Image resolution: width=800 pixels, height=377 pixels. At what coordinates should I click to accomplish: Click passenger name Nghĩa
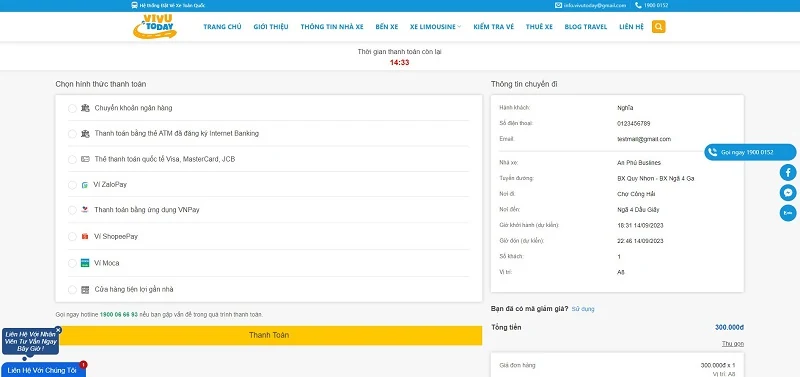[625, 108]
